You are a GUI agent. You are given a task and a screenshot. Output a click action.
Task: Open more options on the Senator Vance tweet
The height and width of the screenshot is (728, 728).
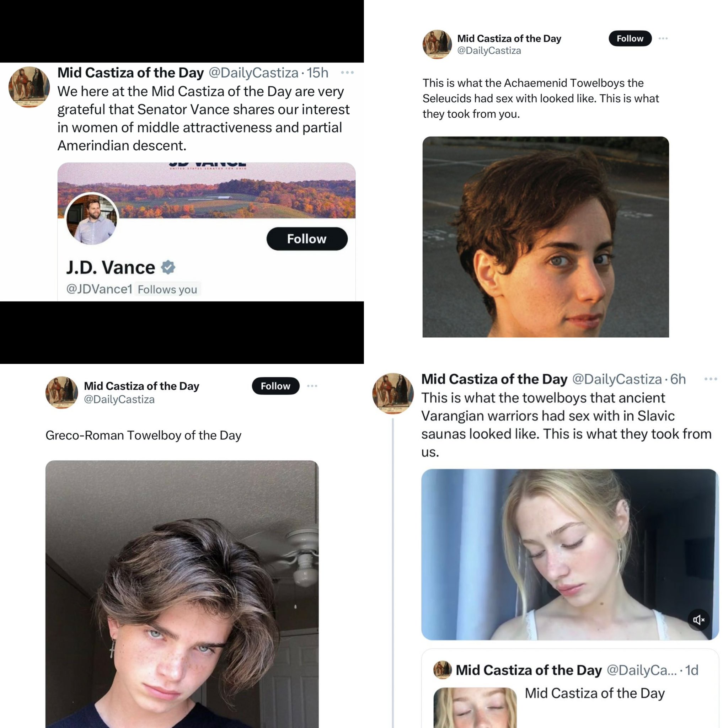pos(347,73)
